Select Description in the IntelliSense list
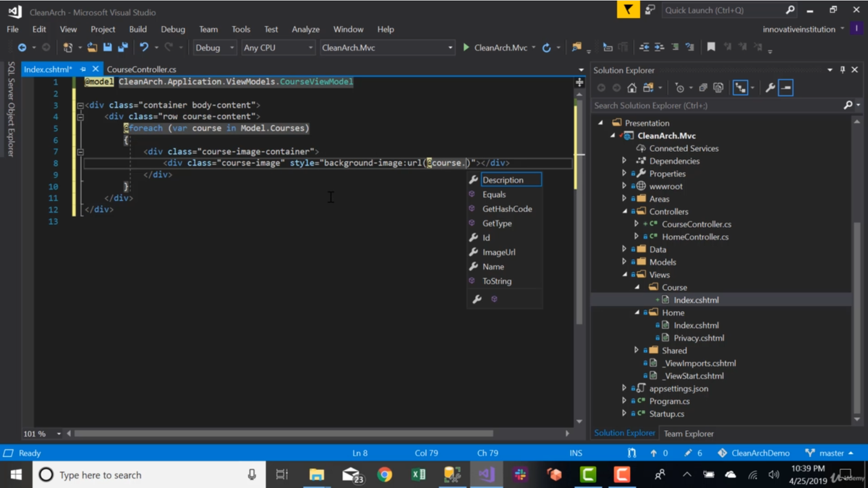 click(504, 180)
